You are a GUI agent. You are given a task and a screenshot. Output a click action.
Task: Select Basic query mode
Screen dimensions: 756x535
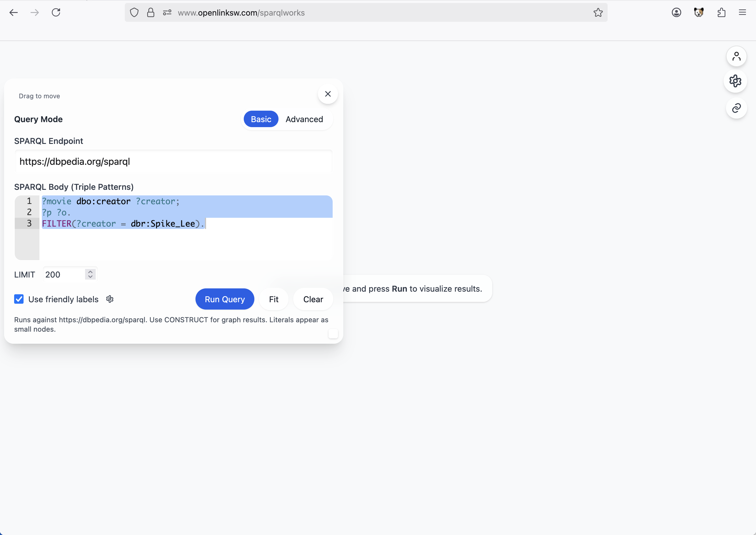(261, 119)
